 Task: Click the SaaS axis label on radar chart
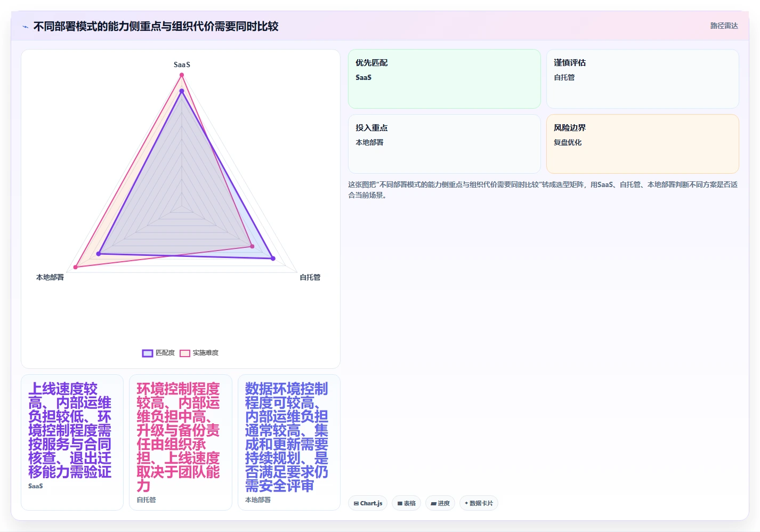coord(182,65)
